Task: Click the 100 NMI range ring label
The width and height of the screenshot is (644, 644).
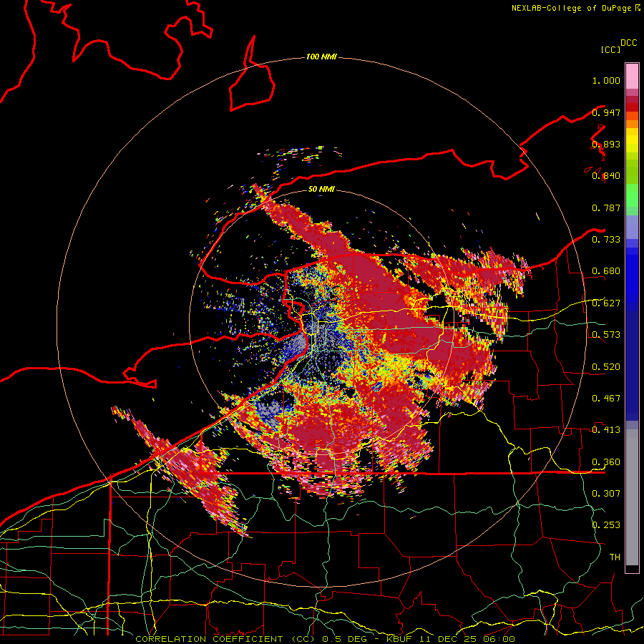Action: (321, 57)
